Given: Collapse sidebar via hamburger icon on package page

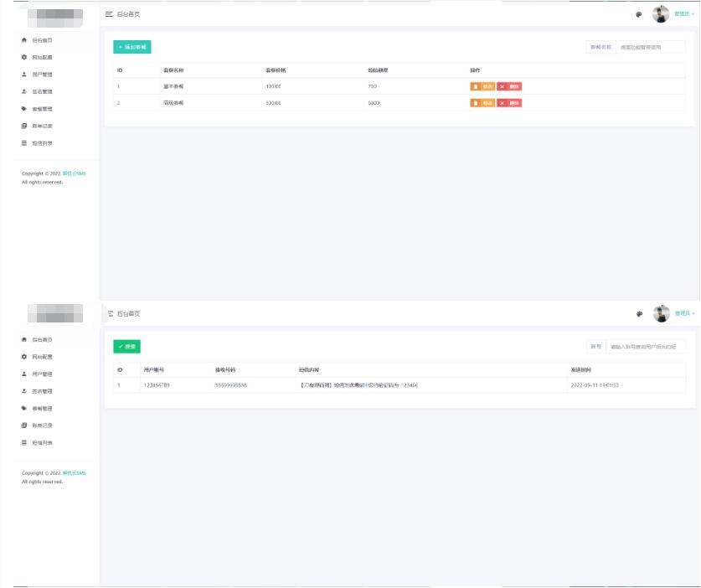Looking at the screenshot, I should [109, 15].
